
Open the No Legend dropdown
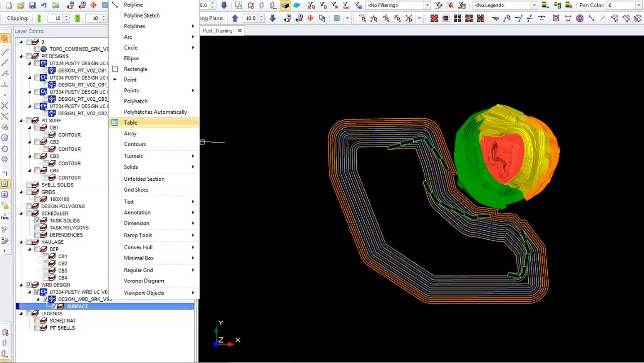pyautogui.click(x=534, y=5)
